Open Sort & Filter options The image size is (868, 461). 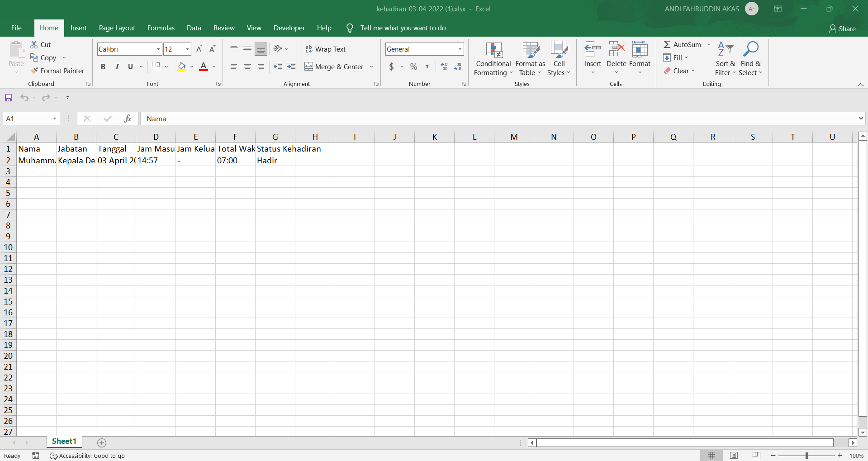pyautogui.click(x=726, y=59)
